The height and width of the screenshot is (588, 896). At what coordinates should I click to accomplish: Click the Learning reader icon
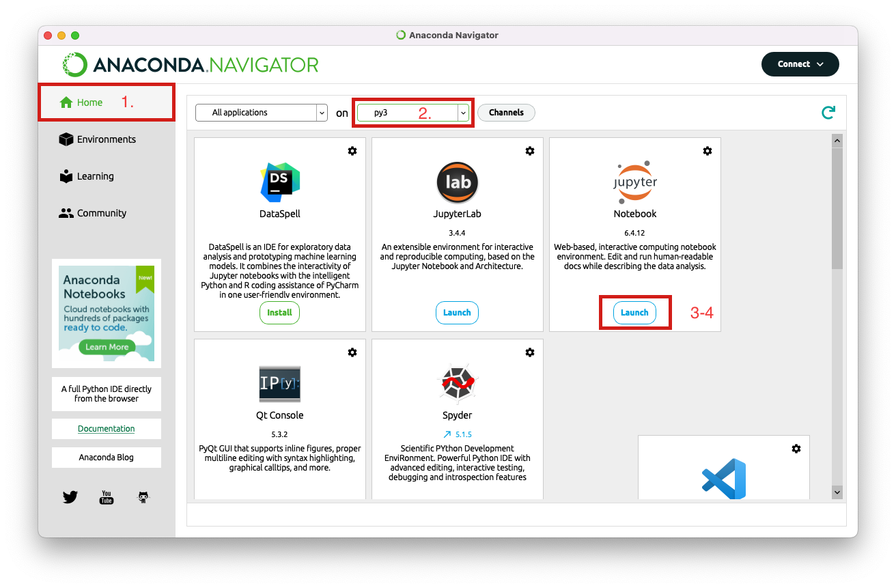coord(66,176)
